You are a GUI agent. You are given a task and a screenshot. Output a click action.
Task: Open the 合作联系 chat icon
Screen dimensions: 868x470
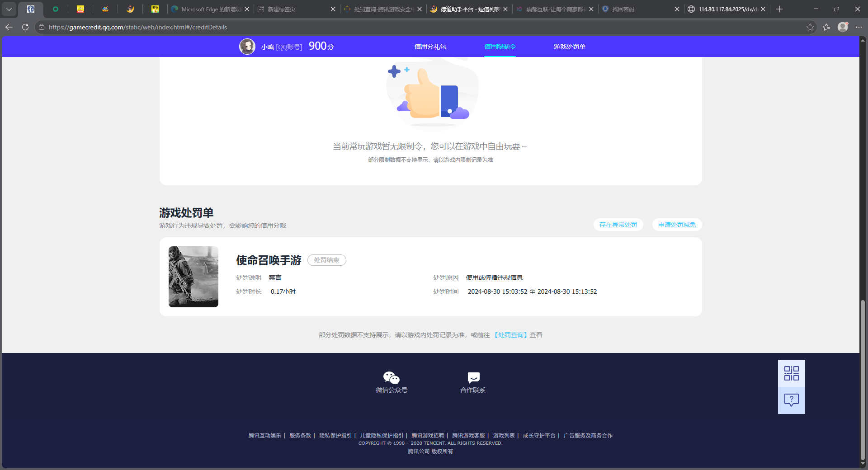(x=473, y=377)
